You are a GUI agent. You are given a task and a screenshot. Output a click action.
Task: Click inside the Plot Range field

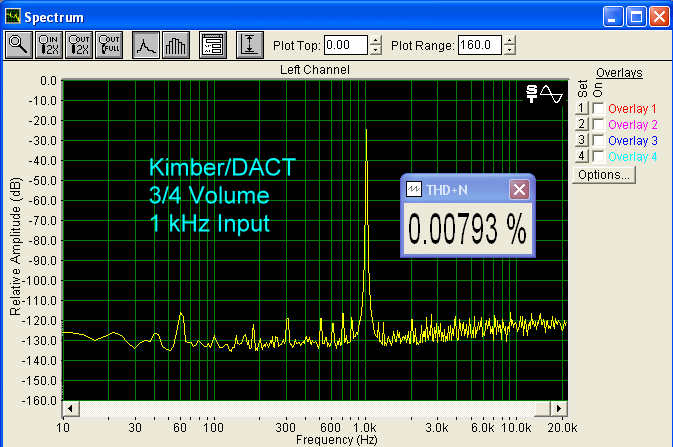pyautogui.click(x=479, y=45)
